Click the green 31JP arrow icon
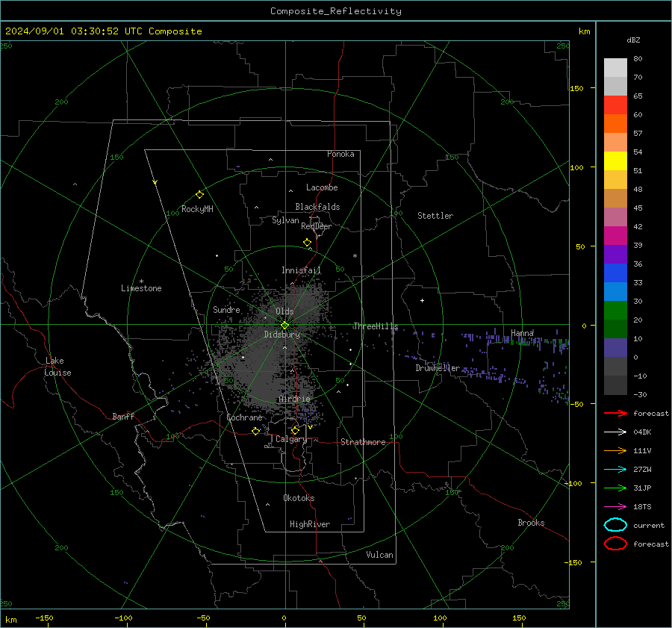This screenshot has height=628, width=672. (615, 488)
